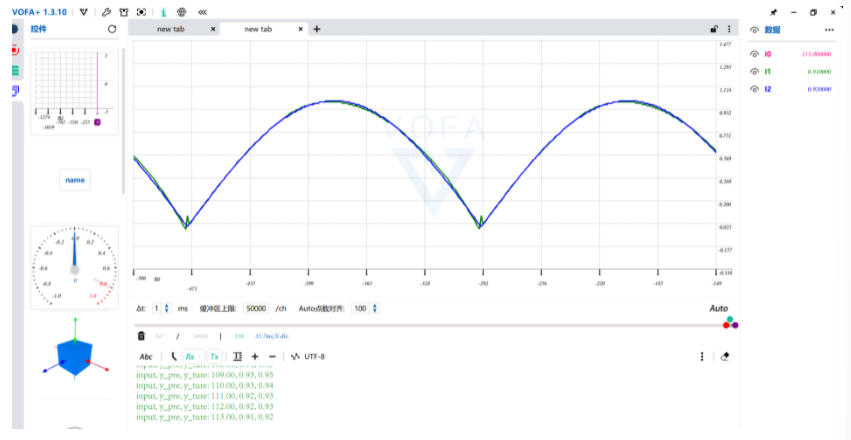This screenshot has width=851, height=440.
Task: Decrease console font with minus icon
Action: [272, 356]
